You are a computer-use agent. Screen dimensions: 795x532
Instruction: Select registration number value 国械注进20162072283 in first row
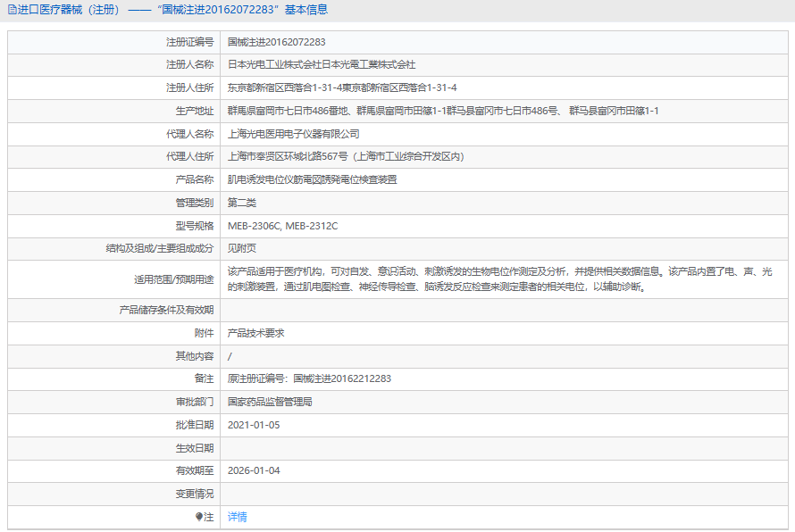[276, 42]
